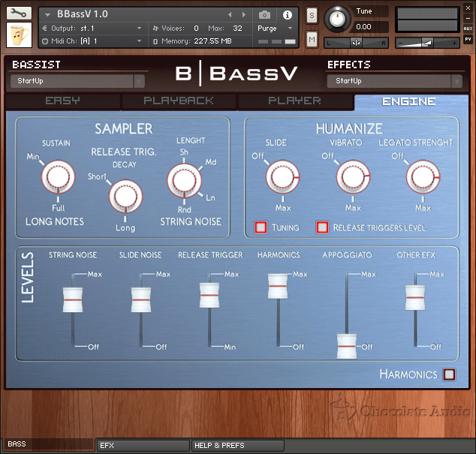Toggle the Tuning humanize switch
This screenshot has width=476, height=454.
[261, 227]
